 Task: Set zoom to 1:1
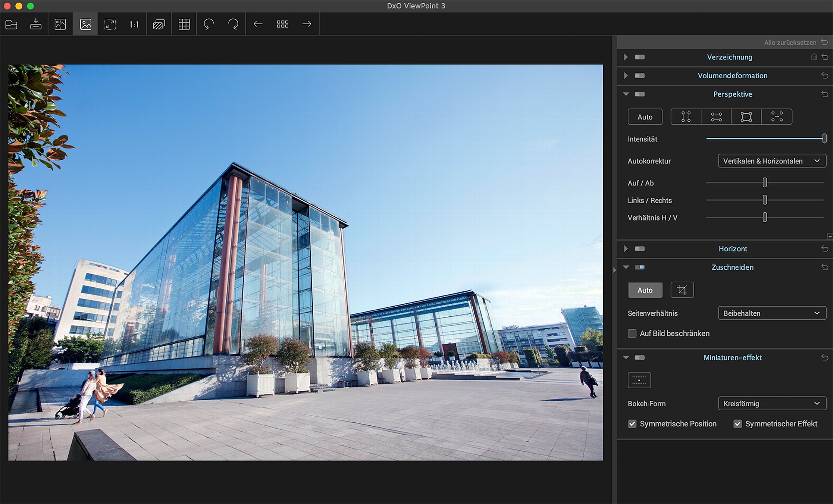pos(134,25)
